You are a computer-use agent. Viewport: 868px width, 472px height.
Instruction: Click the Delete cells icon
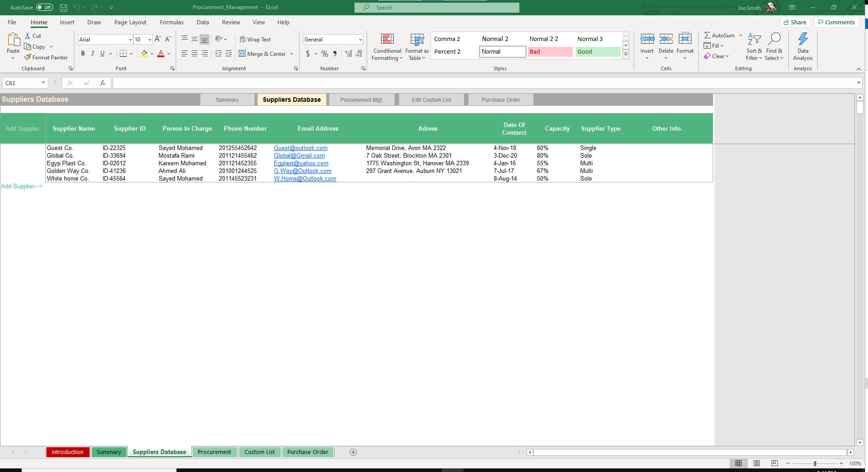tap(666, 39)
